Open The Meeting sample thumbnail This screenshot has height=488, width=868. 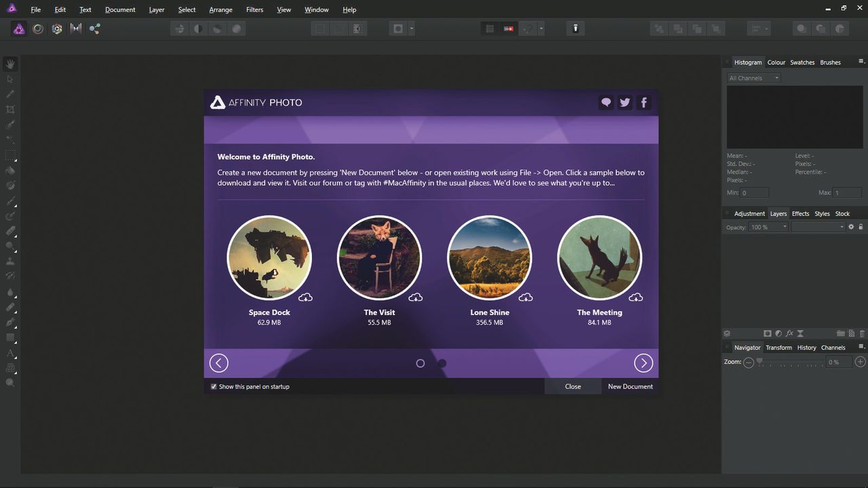pyautogui.click(x=599, y=258)
